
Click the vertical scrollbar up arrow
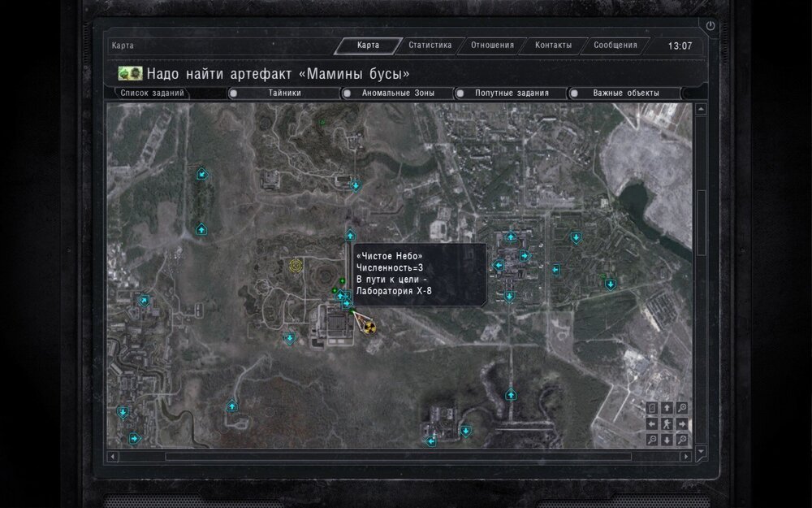(x=701, y=109)
